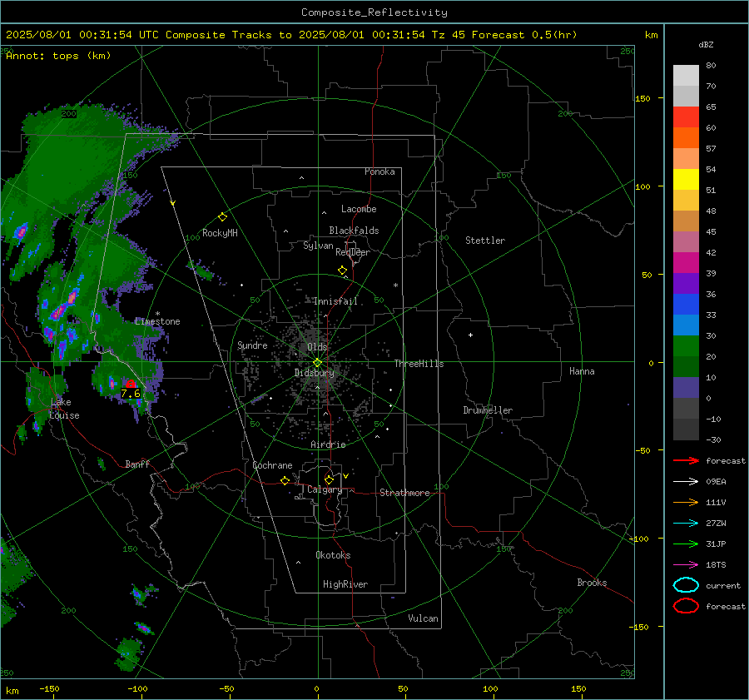This screenshot has height=700, width=749.
Task: Click the Drumheller city label
Action: [x=488, y=410]
